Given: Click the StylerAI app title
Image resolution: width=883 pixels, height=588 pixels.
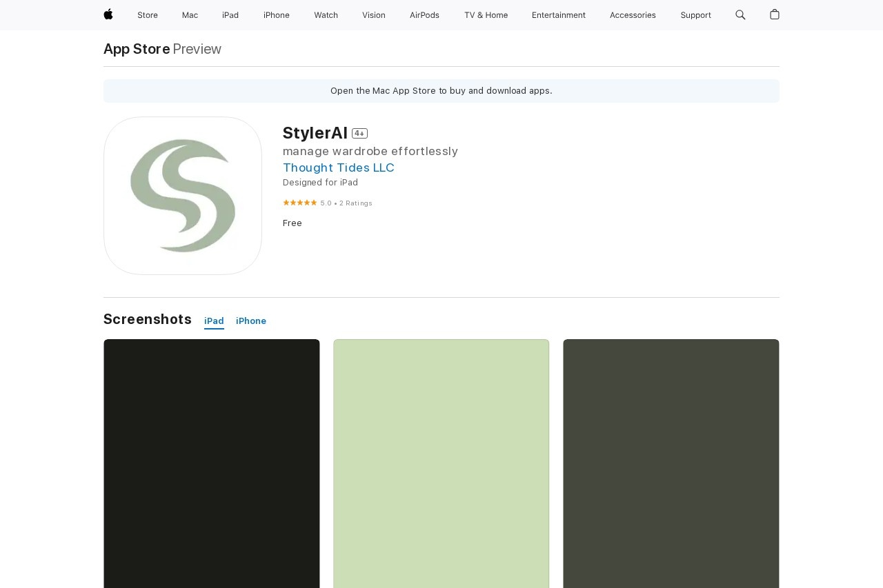Looking at the screenshot, I should (315, 133).
